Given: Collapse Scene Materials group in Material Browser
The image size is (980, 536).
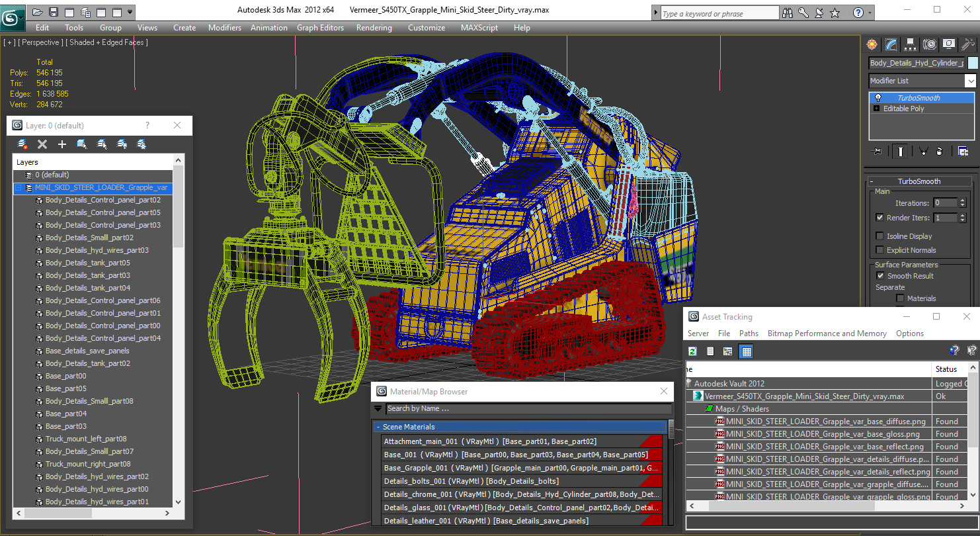Looking at the screenshot, I should click(378, 427).
